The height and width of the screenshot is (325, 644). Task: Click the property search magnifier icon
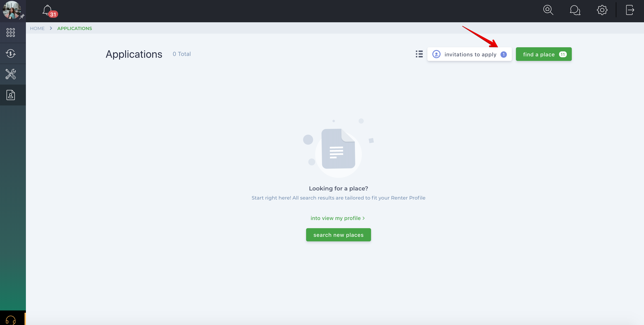[x=548, y=10]
